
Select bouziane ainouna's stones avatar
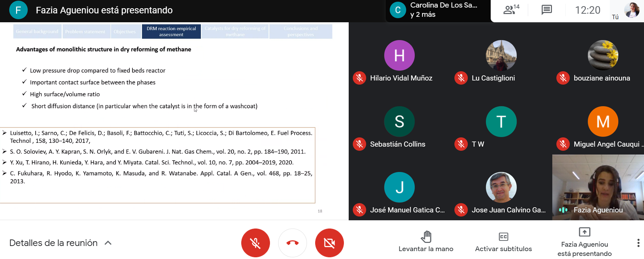pyautogui.click(x=603, y=56)
